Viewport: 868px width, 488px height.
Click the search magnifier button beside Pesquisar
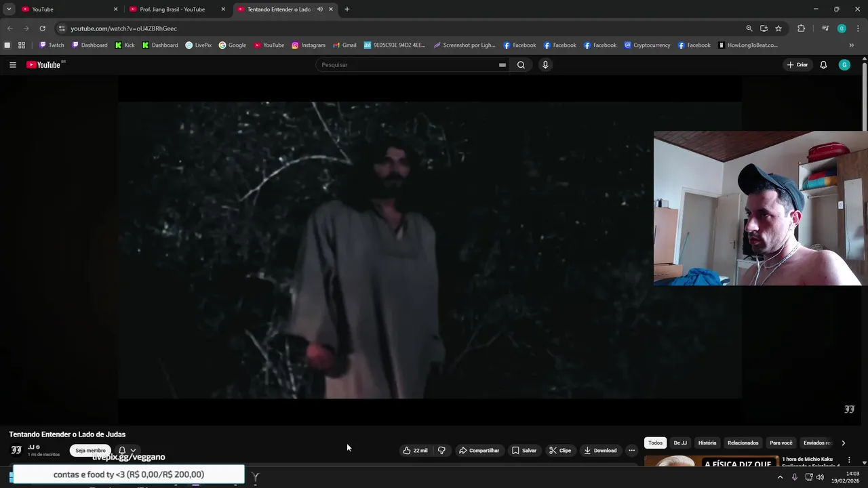click(x=521, y=65)
